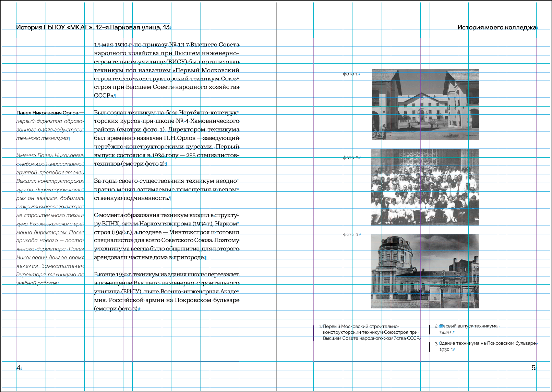552x392 pixels.
Task: Click page number 5 on the right page
Action: 533,368
